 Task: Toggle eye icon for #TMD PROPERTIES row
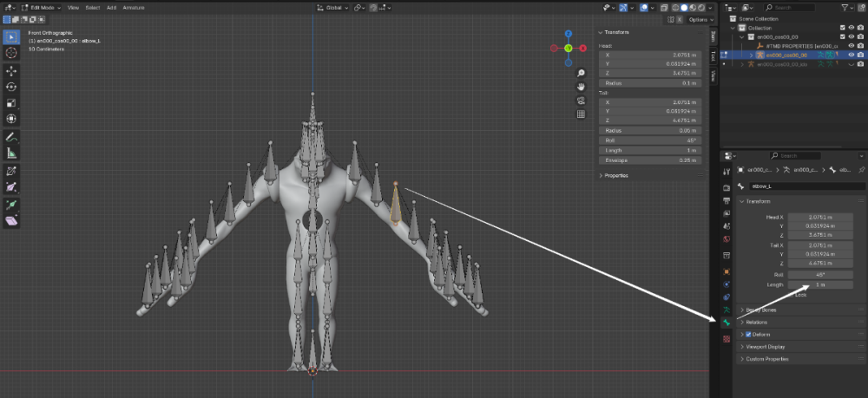click(852, 46)
